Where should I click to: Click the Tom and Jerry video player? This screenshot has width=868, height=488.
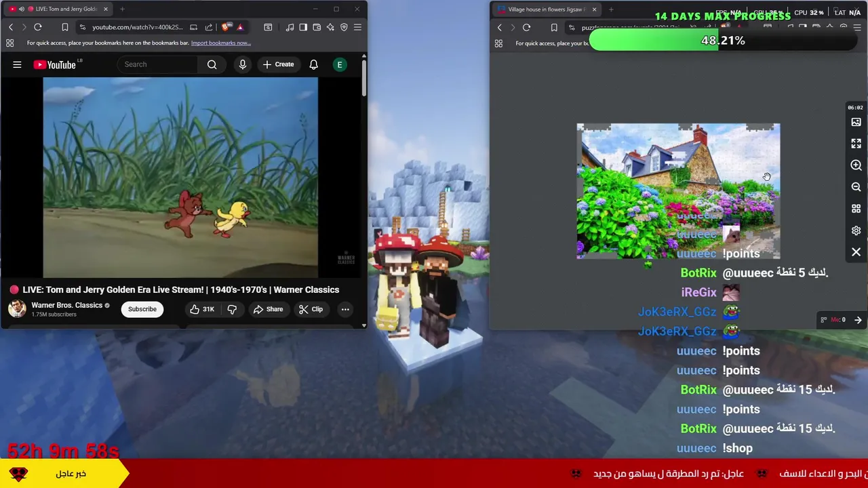click(180, 177)
